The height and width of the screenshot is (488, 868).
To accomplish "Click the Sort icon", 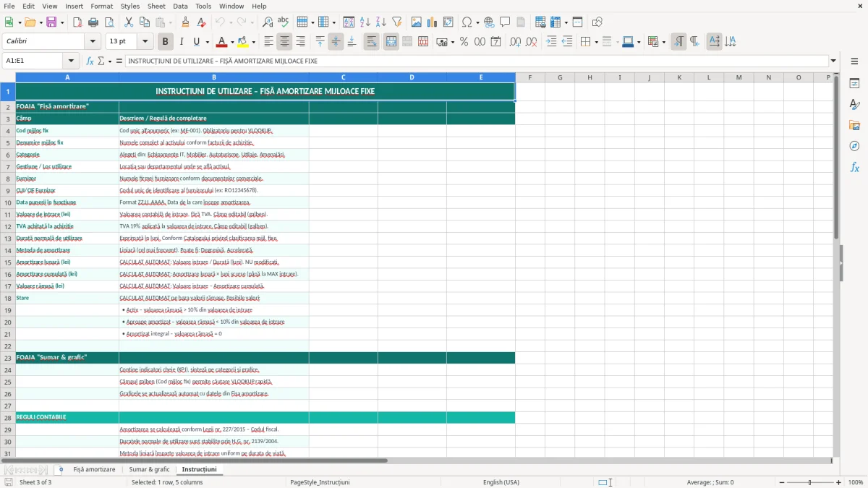I will [349, 22].
